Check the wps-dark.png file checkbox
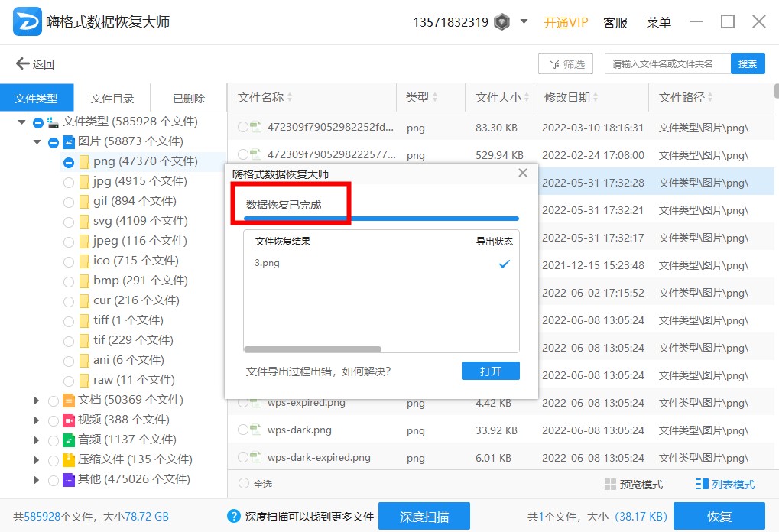The height and width of the screenshot is (532, 779). click(242, 429)
